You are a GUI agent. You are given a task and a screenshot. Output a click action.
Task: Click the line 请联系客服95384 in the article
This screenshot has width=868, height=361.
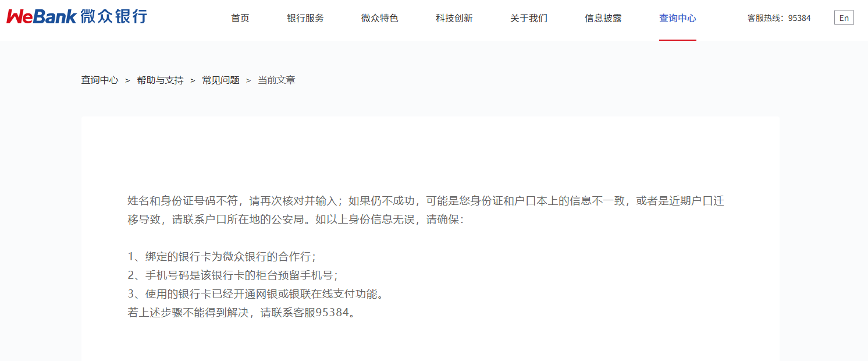241,313
